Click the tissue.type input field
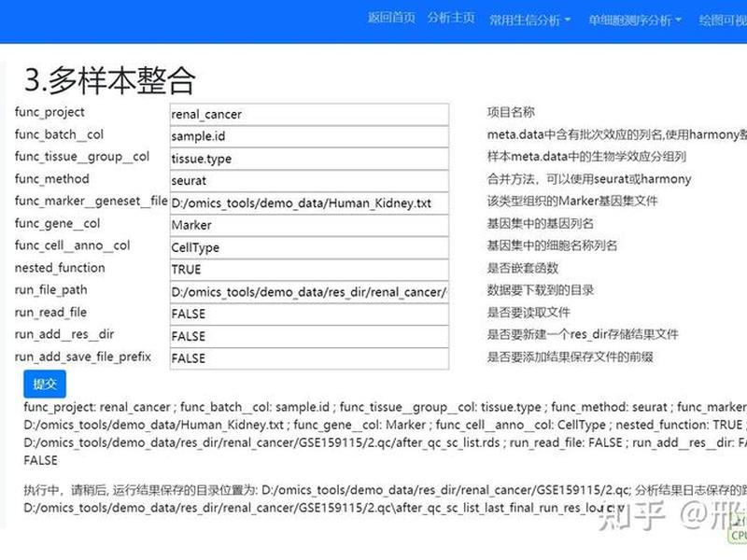This screenshot has height=560, width=747. [309, 159]
